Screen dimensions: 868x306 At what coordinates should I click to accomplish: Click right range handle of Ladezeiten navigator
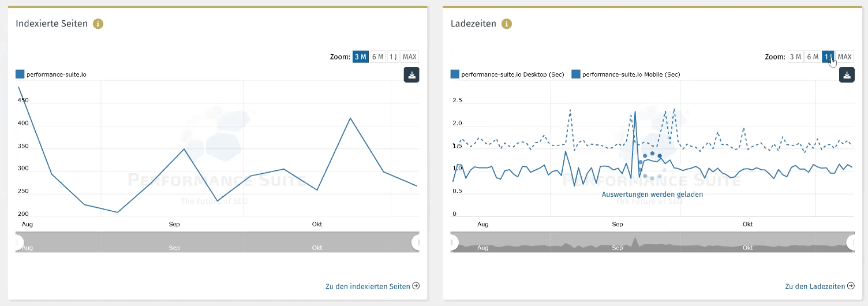click(x=852, y=242)
